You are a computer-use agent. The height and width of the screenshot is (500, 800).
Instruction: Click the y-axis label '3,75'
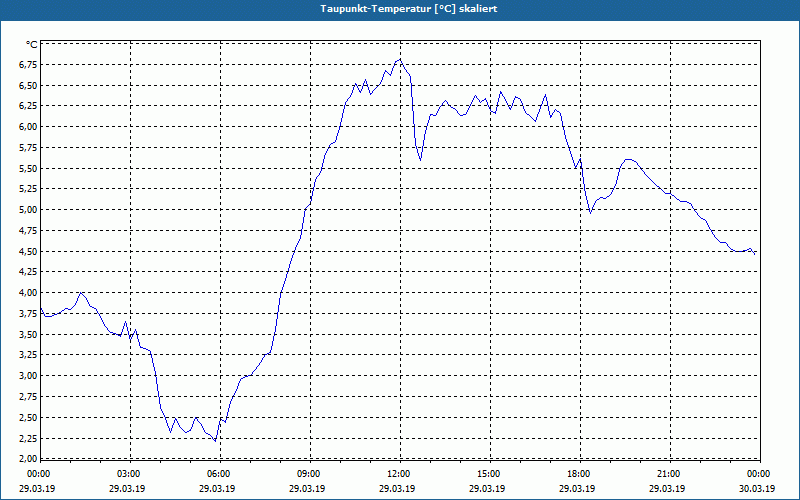(x=29, y=314)
